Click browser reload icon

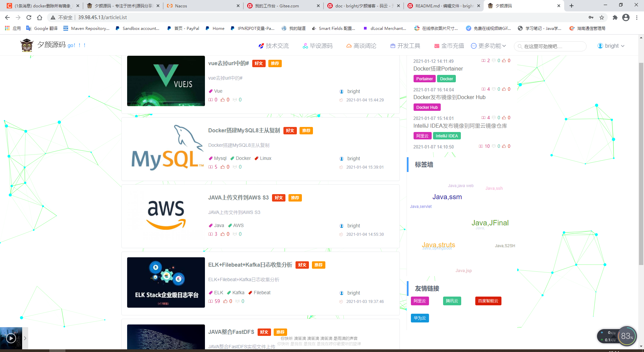pyautogui.click(x=29, y=17)
